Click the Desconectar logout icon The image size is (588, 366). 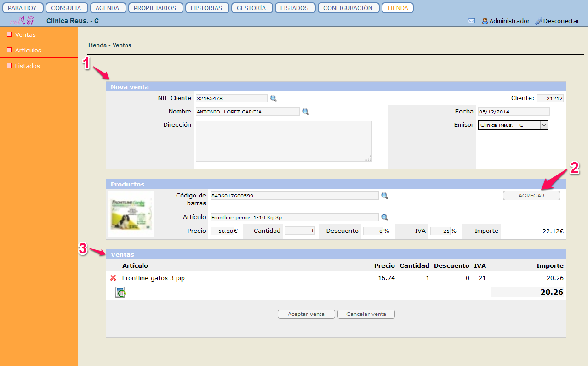[x=539, y=21]
